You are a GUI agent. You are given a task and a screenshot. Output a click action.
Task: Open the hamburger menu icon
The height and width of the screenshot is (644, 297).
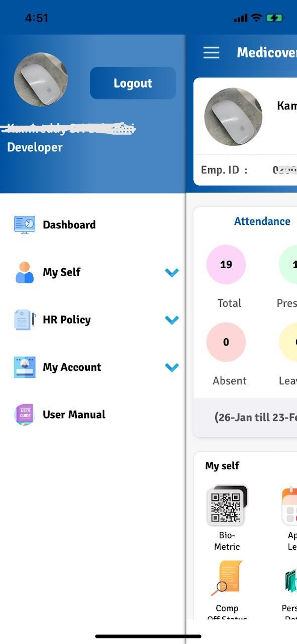[x=211, y=53]
